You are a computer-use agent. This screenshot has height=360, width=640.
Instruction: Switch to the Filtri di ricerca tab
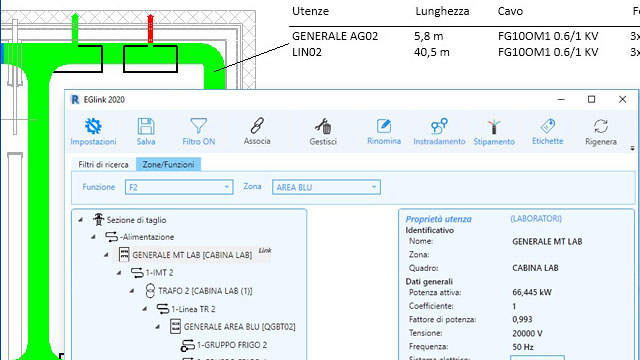click(103, 164)
